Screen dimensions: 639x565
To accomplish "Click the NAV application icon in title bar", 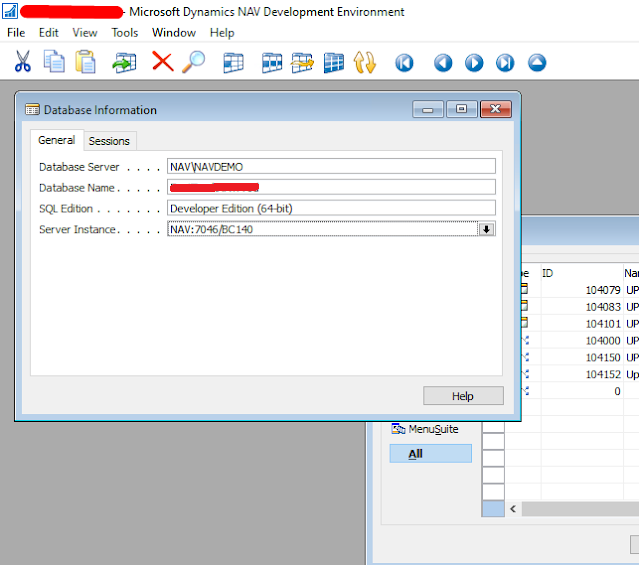I will click(x=10, y=11).
